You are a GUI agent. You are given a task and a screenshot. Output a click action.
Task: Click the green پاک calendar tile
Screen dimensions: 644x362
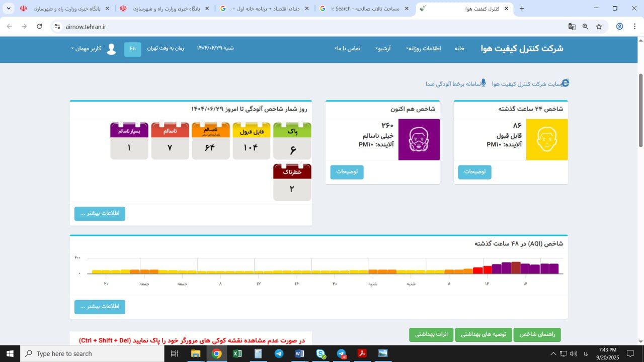pyautogui.click(x=292, y=141)
